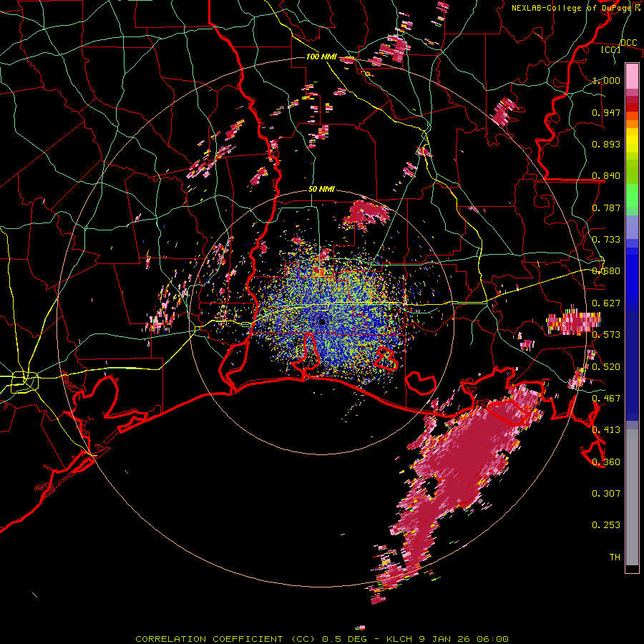This screenshot has height=644, width=644.
Task: Click the 50 NMI range ring label
Action: (321, 189)
